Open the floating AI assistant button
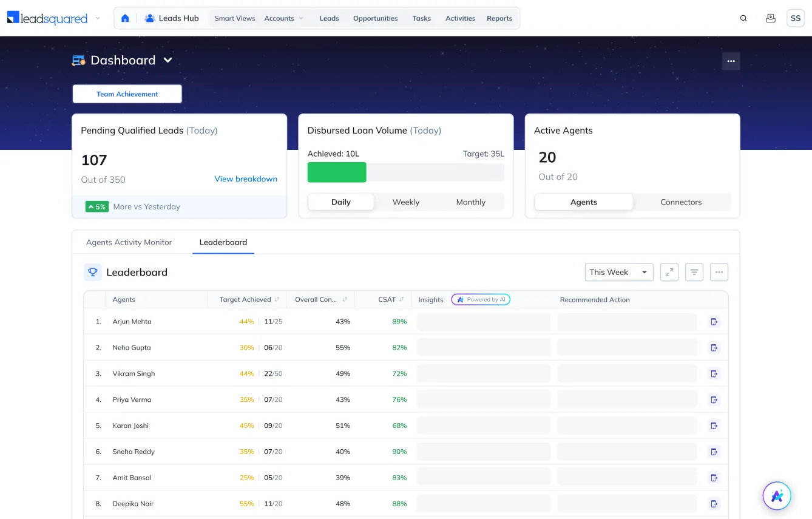Image resolution: width=812 pixels, height=519 pixels. (777, 496)
